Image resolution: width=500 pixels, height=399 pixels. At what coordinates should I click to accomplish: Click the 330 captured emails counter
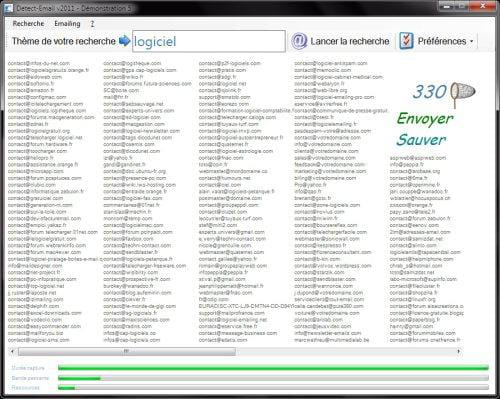[x=429, y=92]
